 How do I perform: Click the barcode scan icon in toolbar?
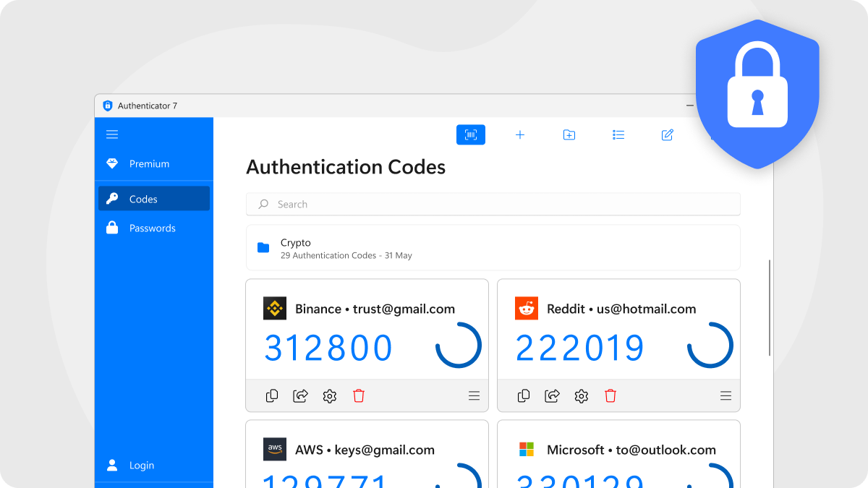coord(470,135)
